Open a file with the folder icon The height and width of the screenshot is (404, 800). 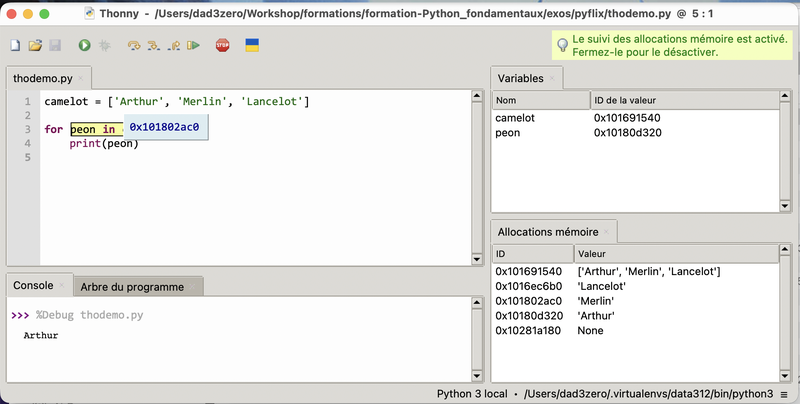[x=35, y=45]
